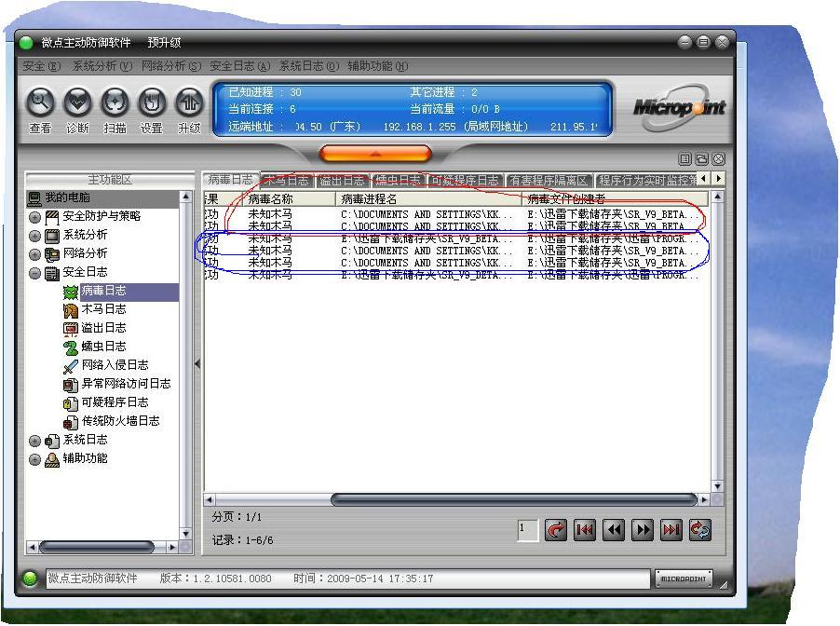Click the 分页：1/1 page indicator text
The height and width of the screenshot is (626, 840).
click(x=237, y=517)
